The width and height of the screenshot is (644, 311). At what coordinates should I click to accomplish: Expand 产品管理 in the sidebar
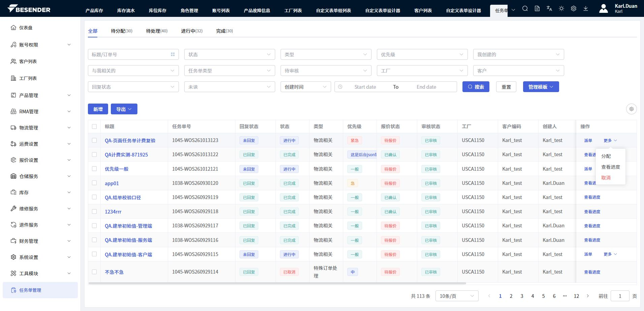[x=40, y=95]
